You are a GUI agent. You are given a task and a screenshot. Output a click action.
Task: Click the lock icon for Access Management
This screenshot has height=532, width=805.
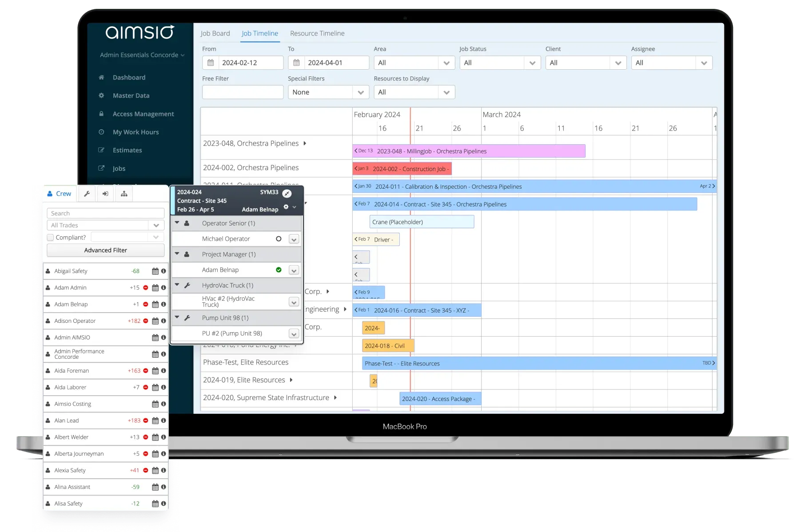click(x=101, y=114)
